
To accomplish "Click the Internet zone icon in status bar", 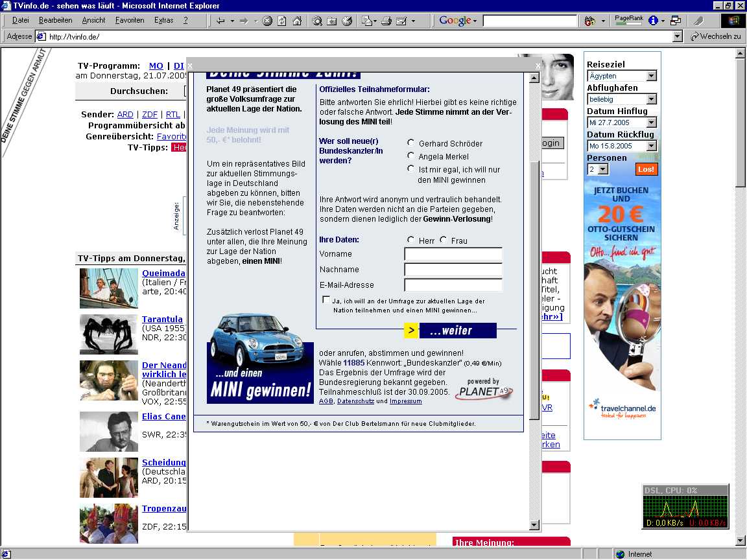I will 621,554.
